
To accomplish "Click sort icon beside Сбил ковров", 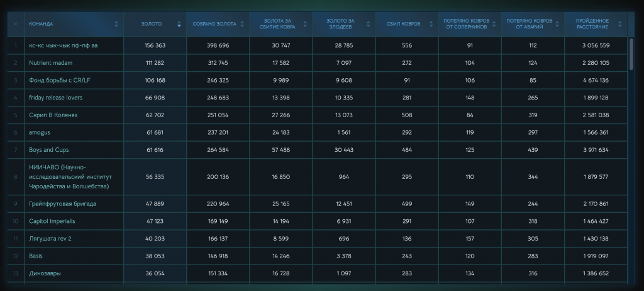I will [431, 24].
